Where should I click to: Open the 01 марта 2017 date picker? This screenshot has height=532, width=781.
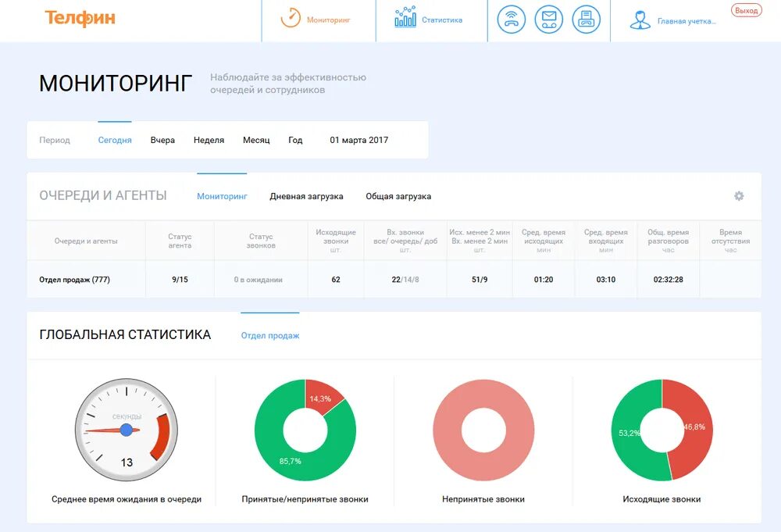tap(358, 140)
